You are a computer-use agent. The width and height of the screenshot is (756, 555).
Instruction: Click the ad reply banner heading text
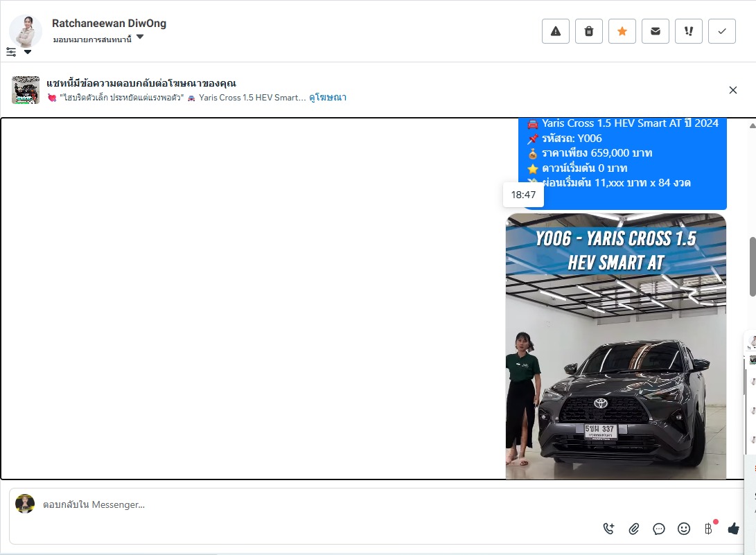[x=141, y=83]
